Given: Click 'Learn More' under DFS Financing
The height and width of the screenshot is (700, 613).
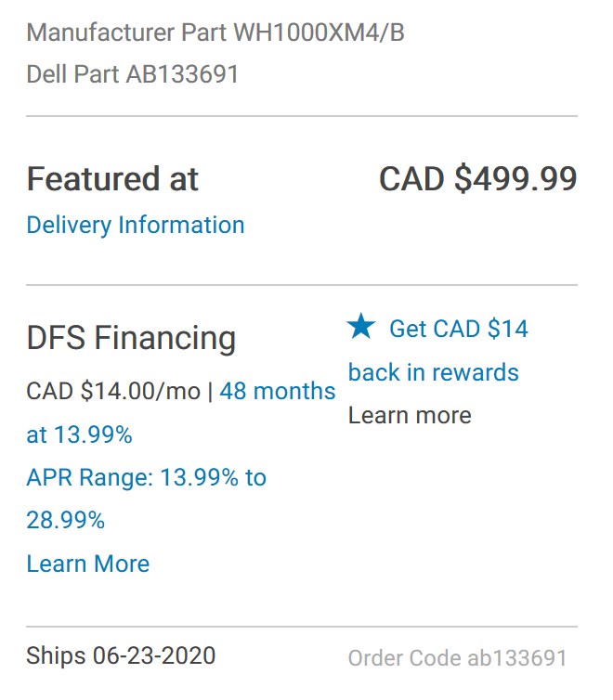Looking at the screenshot, I should pos(88,564).
